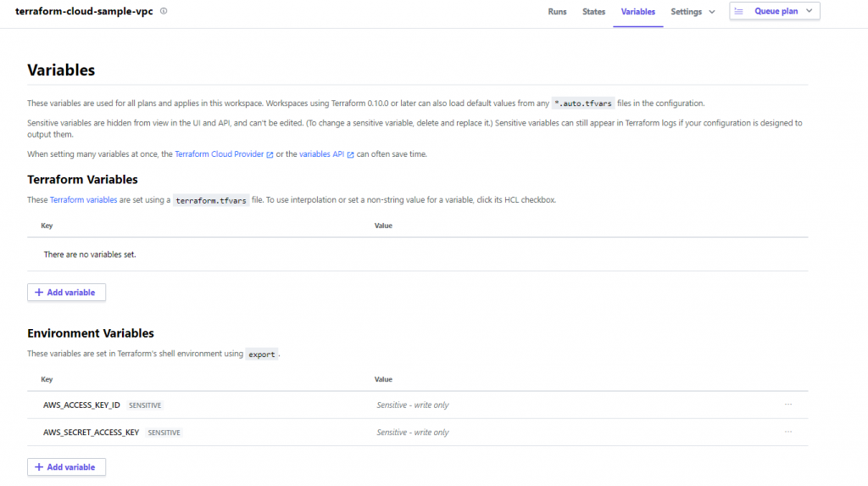Image resolution: width=868 pixels, height=486 pixels.
Task: Open actions menu for AWS_SECRET_ACCESS_KEY row
Action: (x=787, y=432)
